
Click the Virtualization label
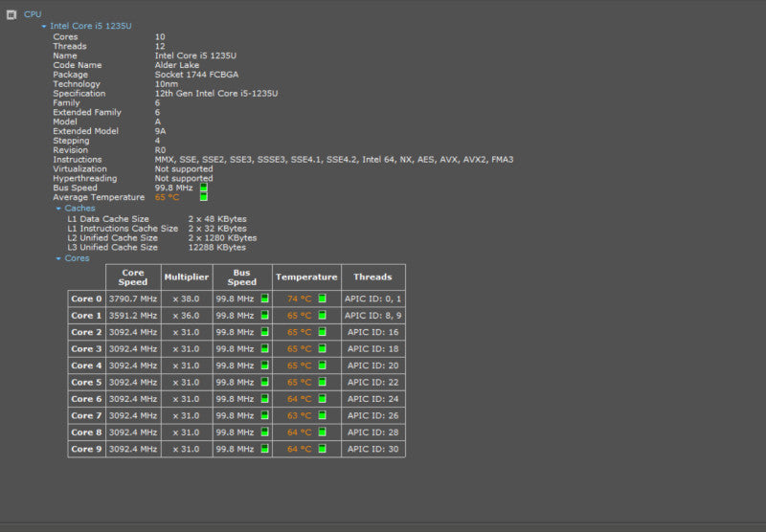click(79, 168)
